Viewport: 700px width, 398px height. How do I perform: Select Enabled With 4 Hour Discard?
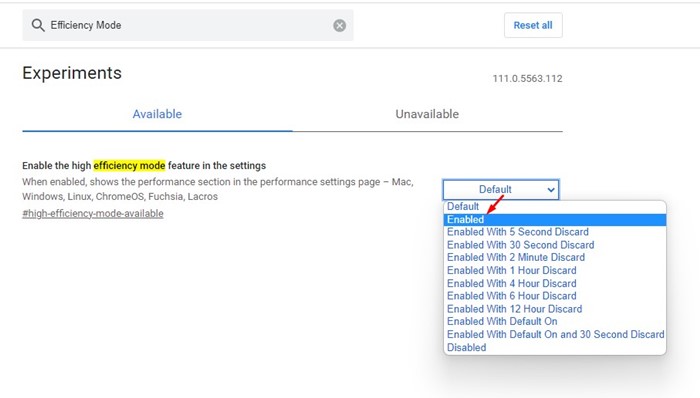[x=555, y=283]
